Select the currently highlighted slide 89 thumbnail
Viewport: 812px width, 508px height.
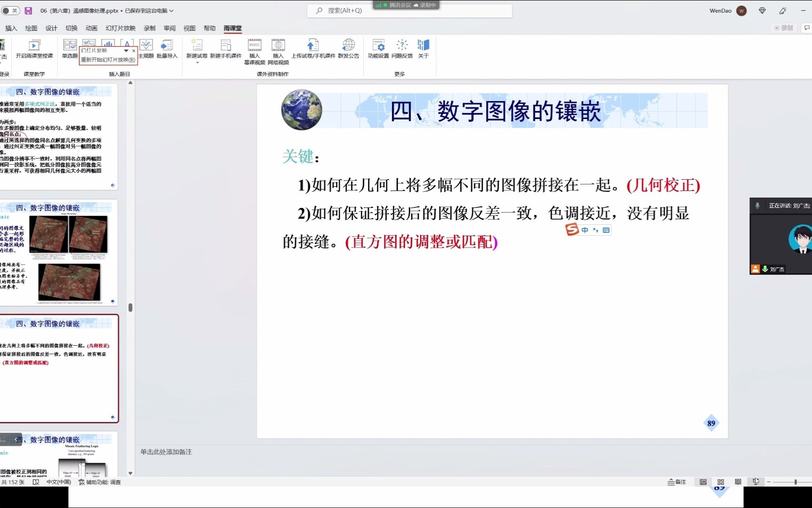58,369
